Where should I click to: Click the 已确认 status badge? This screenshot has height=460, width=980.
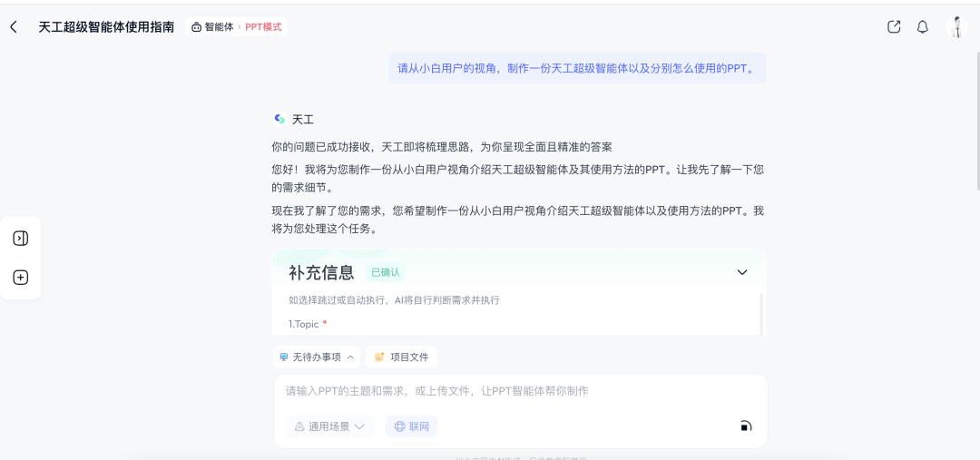tap(386, 272)
